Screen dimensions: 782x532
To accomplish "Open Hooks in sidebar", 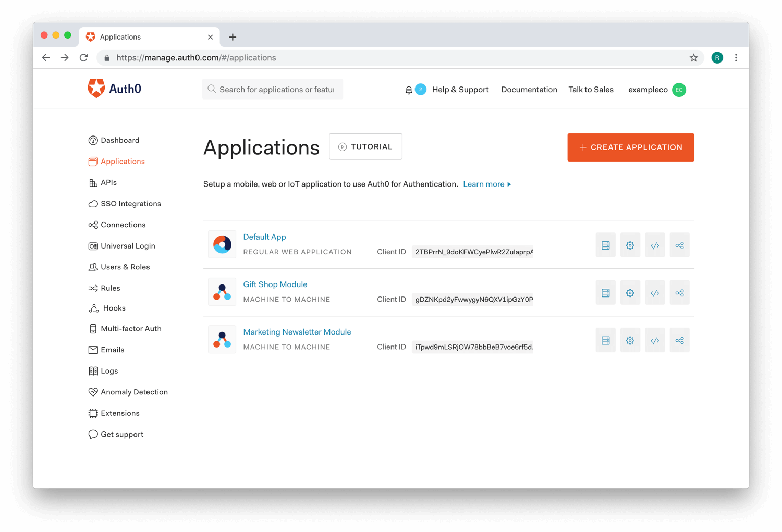I will [107, 308].
